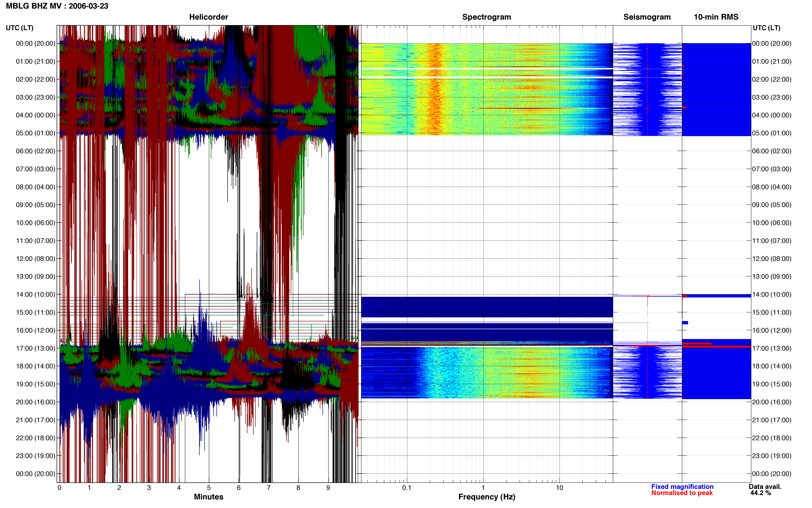Click the Data avail. label
Viewport: 812px width, 508px height.
(765, 486)
